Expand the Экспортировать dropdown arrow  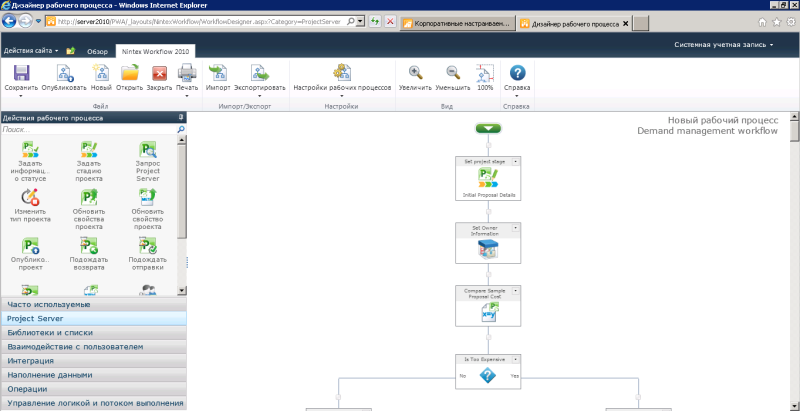click(260, 95)
